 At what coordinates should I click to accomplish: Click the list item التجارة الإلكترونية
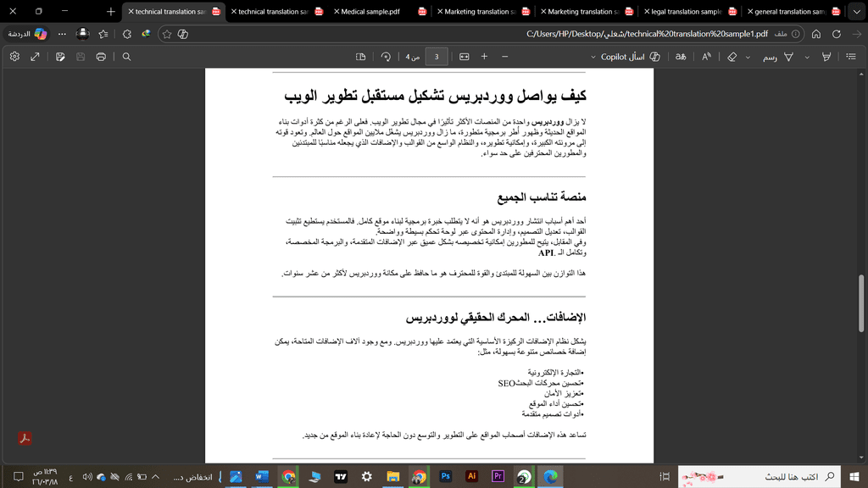(555, 373)
